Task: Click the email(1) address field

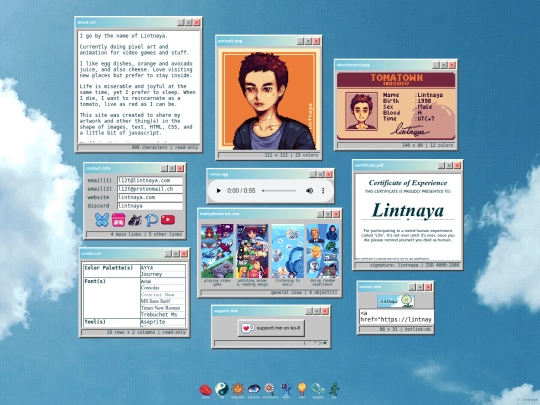Action: (x=149, y=180)
